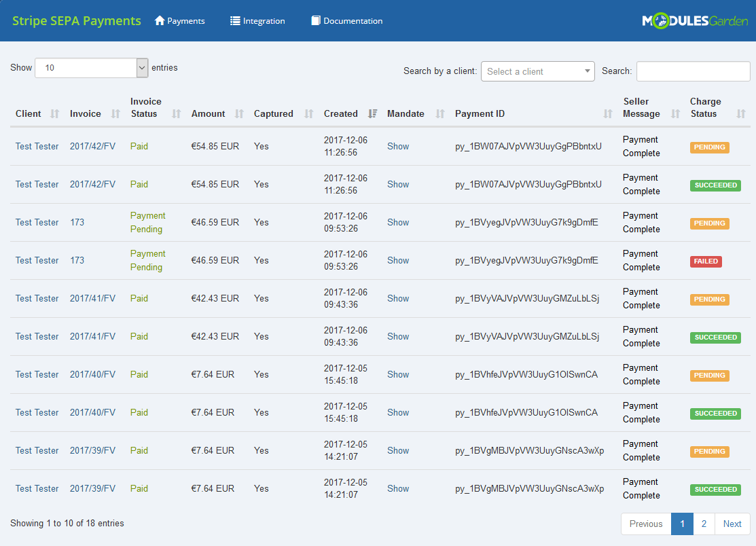The height and width of the screenshot is (546, 756).
Task: Sort by Charge Status arrows
Action: [x=741, y=113]
